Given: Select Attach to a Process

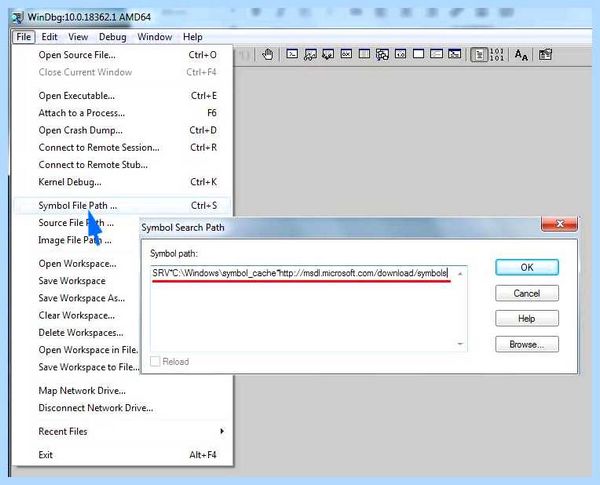Looking at the screenshot, I should (122, 113).
